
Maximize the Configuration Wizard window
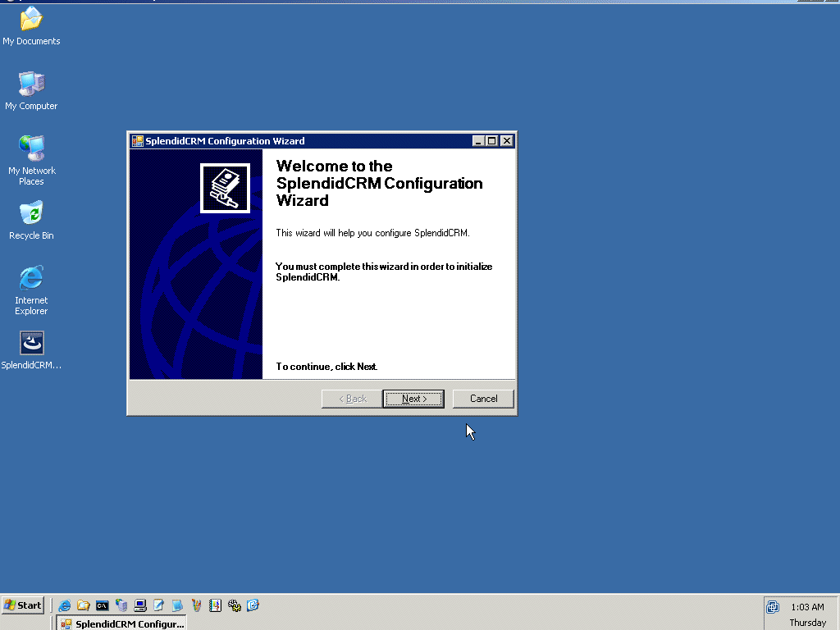492,141
